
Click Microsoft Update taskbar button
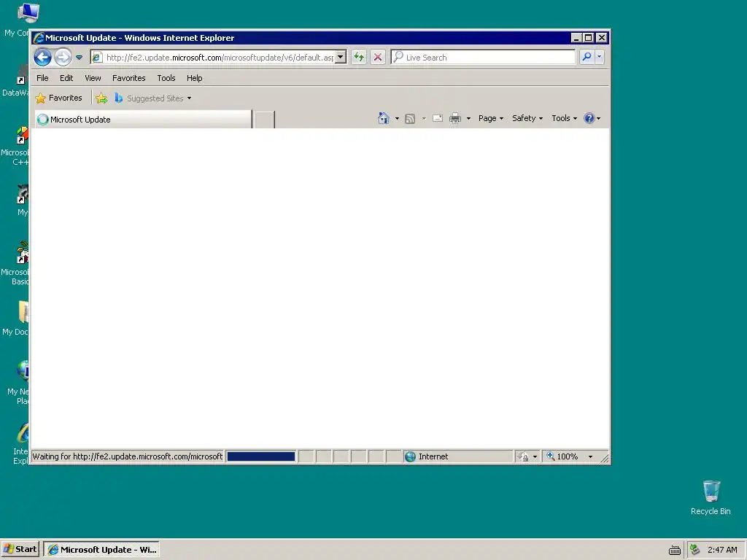(x=101, y=550)
